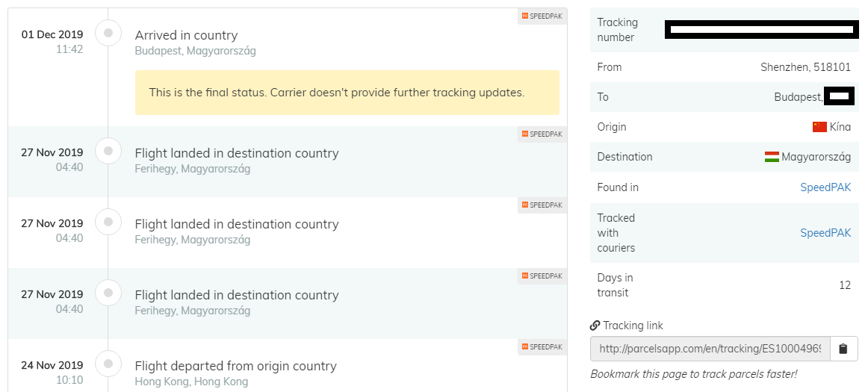The height and width of the screenshot is (392, 868).
Task: Click the redacted tracking number field
Action: 761,30
